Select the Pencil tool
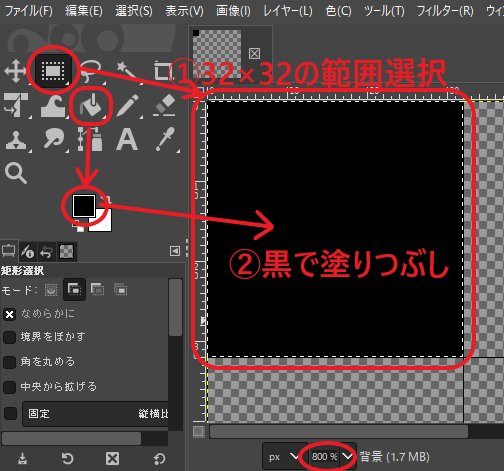The width and height of the screenshot is (504, 471). 128,105
